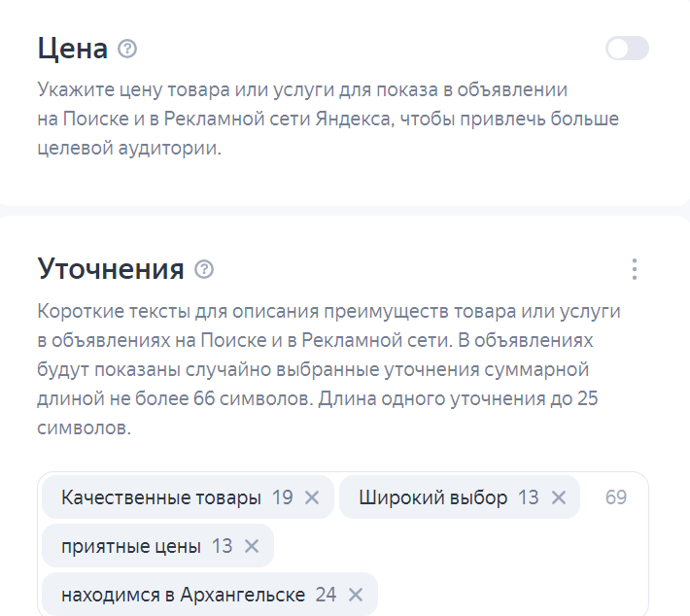Click the 'находимся в Архангельске' chip label
Viewport: 690px width, 616px height.
tap(183, 595)
